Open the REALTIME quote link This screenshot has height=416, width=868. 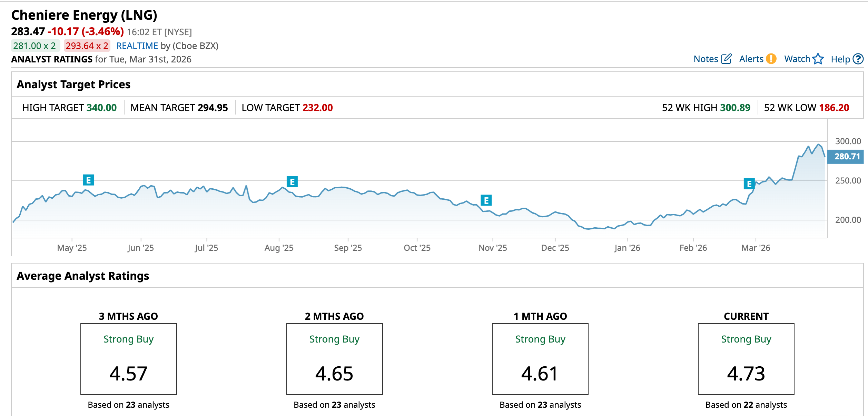click(x=137, y=46)
